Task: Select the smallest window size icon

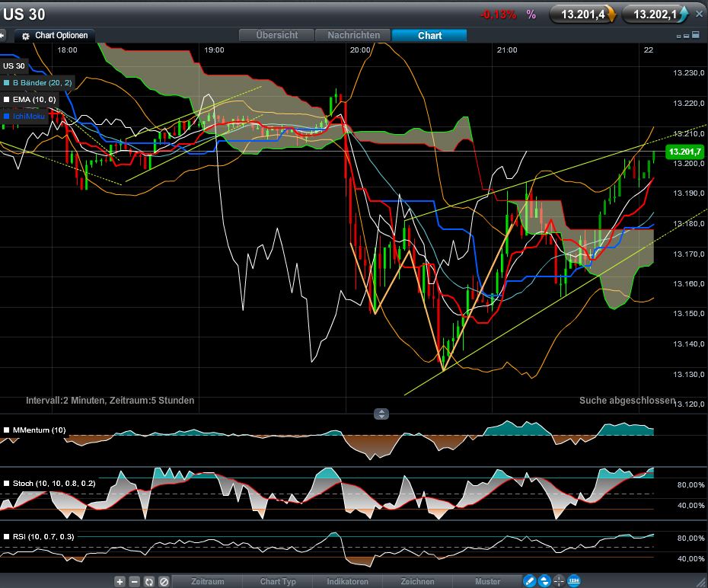Action: tap(678, 36)
